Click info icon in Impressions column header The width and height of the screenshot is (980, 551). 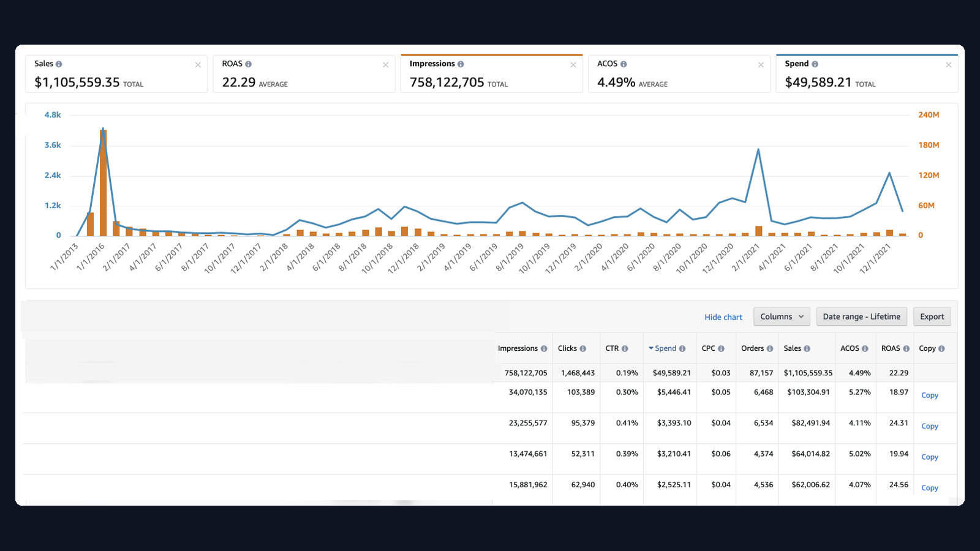point(544,348)
